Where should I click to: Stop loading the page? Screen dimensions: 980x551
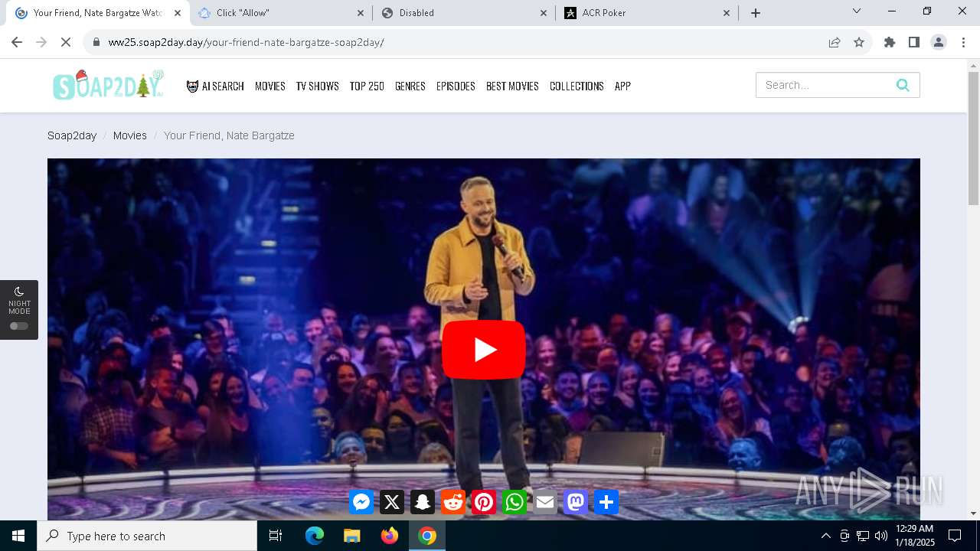[66, 42]
